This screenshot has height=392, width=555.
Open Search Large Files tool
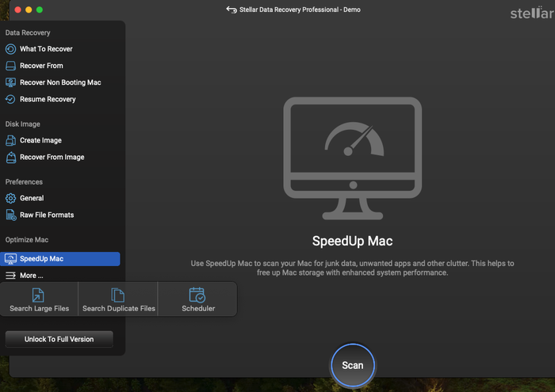(x=40, y=299)
